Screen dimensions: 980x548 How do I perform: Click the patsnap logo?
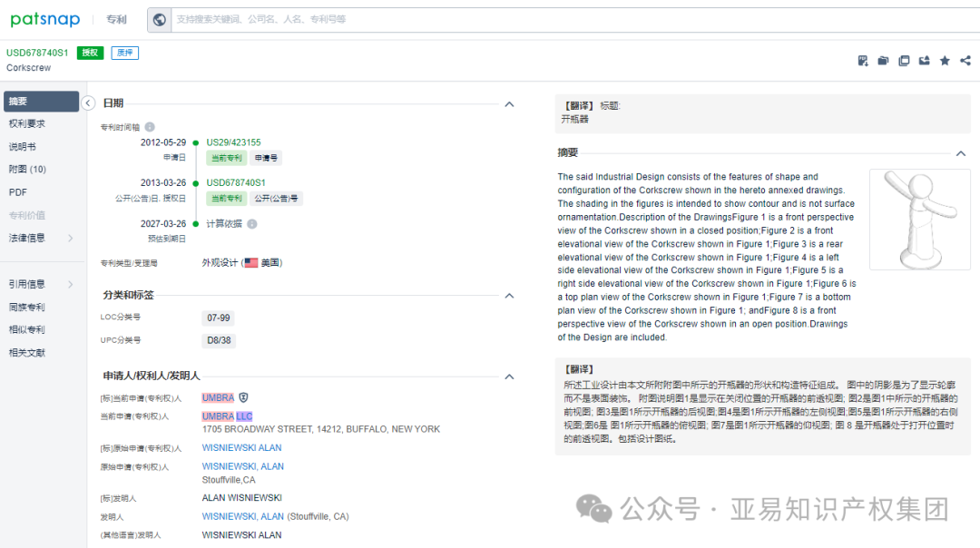coord(45,19)
